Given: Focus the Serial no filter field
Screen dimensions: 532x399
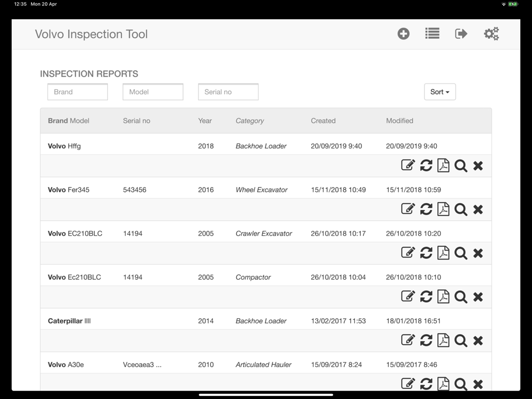Looking at the screenshot, I should pos(228,92).
